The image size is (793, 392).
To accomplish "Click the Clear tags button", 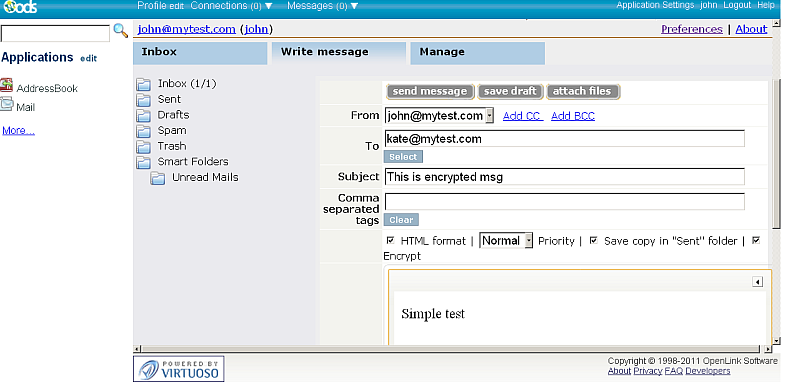I will (x=401, y=220).
